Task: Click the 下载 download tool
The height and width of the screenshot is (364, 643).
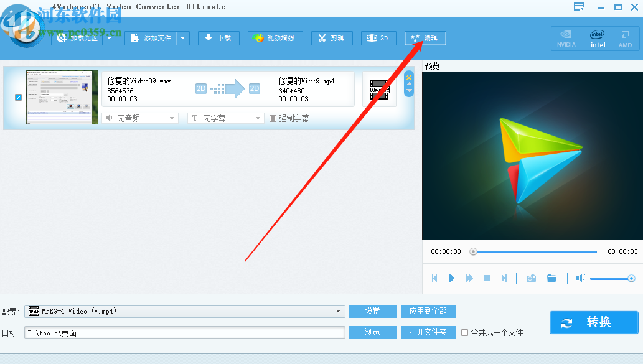Action: coord(218,38)
